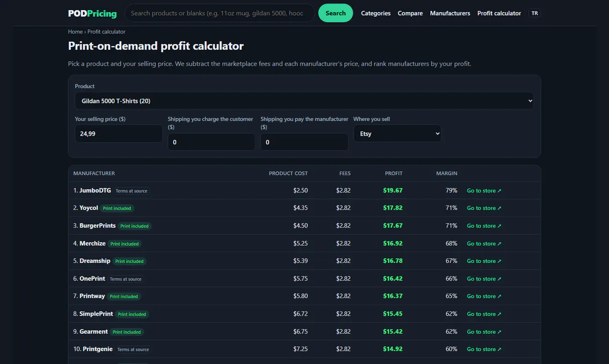Click Print included badge for SimplePrint
Screen dimensions: 609x364
[x=132, y=314]
